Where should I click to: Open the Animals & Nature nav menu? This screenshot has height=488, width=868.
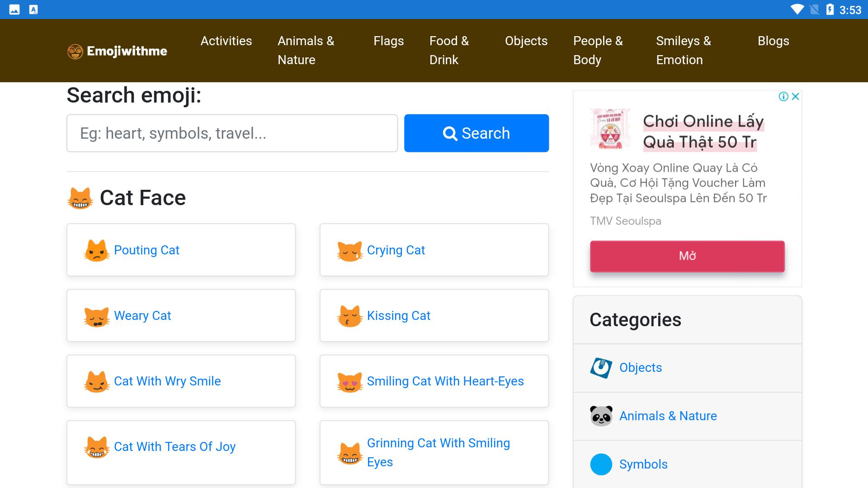coord(306,51)
